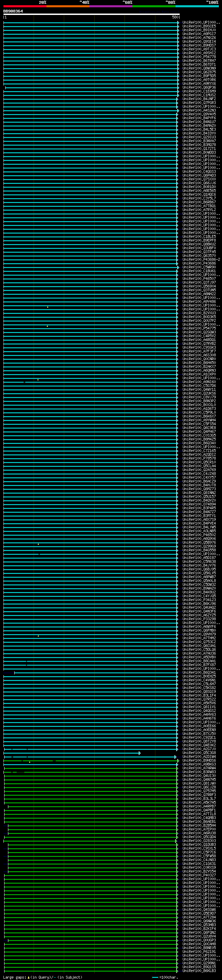This screenshot has width=222, height=980.
Task: Click the UniRef100_Q1DUB3 label
Action: point(199,844)
